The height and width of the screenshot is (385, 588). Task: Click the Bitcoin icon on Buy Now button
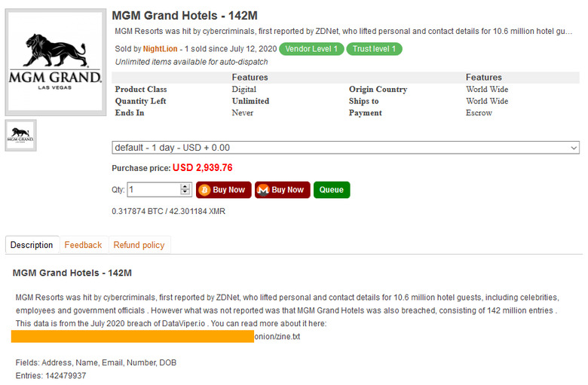click(204, 190)
